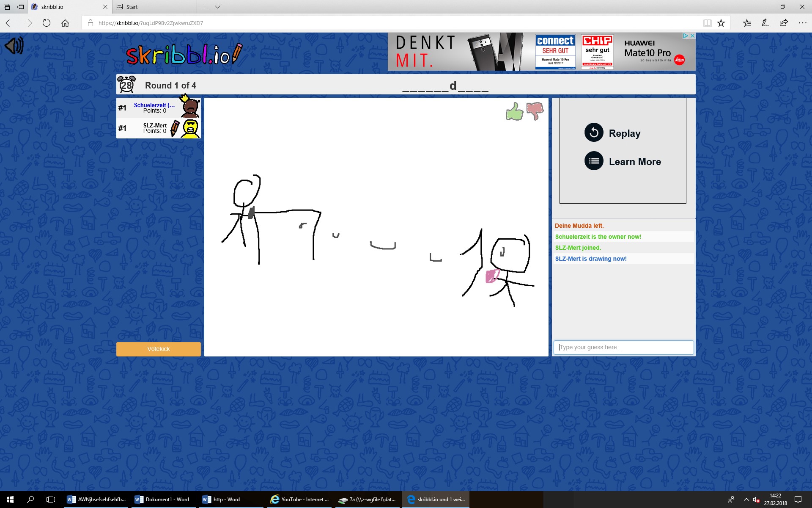The width and height of the screenshot is (812, 508).
Task: Toggle reading view icon in address bar
Action: (707, 23)
